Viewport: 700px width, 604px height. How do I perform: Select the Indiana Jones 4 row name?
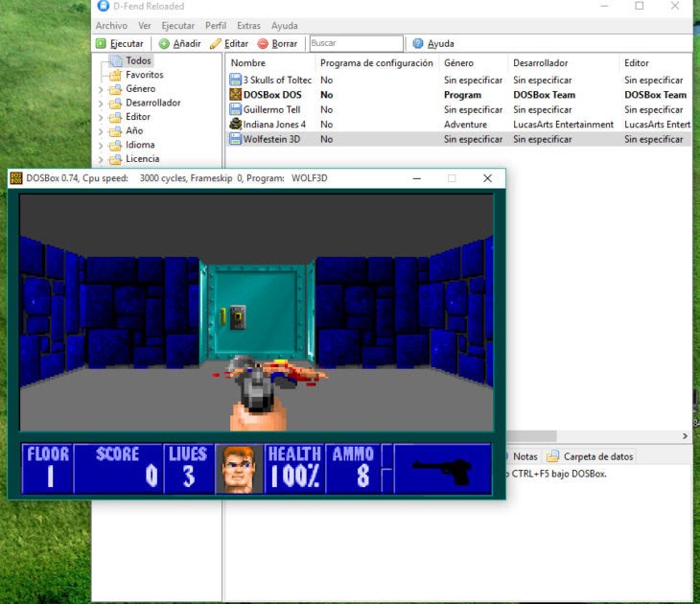274,124
